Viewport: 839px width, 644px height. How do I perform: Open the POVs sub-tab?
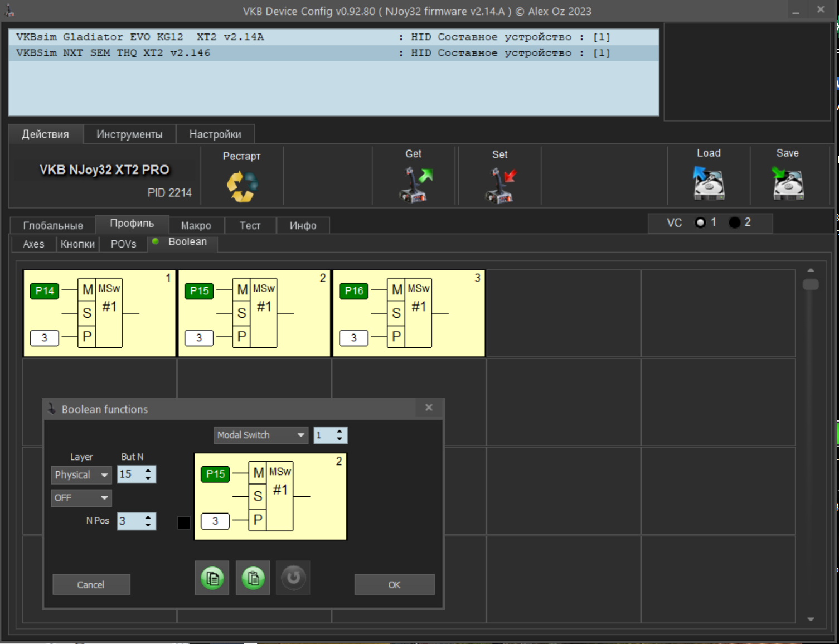(x=123, y=244)
